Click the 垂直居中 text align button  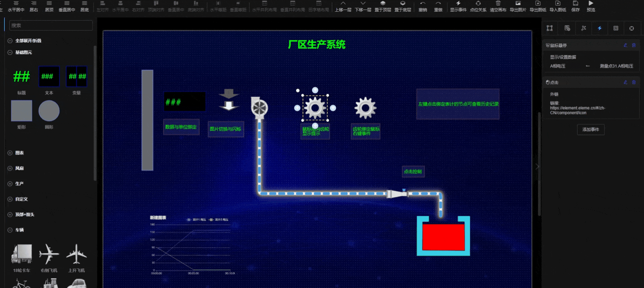point(67,6)
